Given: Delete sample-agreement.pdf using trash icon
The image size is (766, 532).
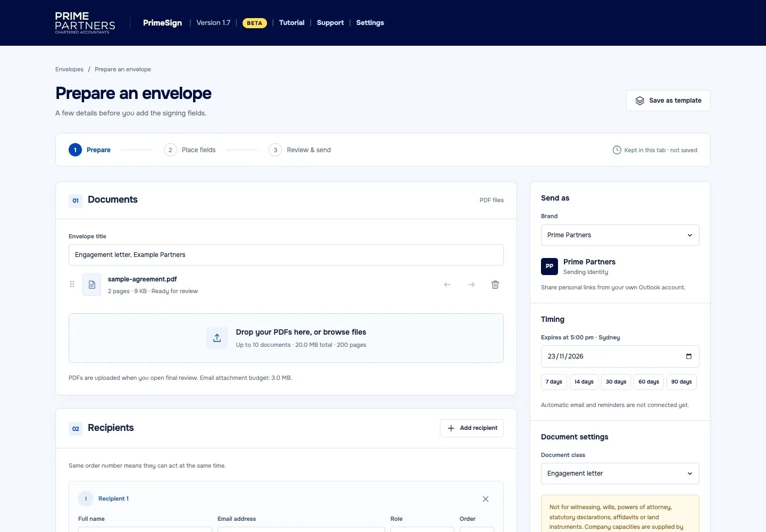Looking at the screenshot, I should click(495, 285).
